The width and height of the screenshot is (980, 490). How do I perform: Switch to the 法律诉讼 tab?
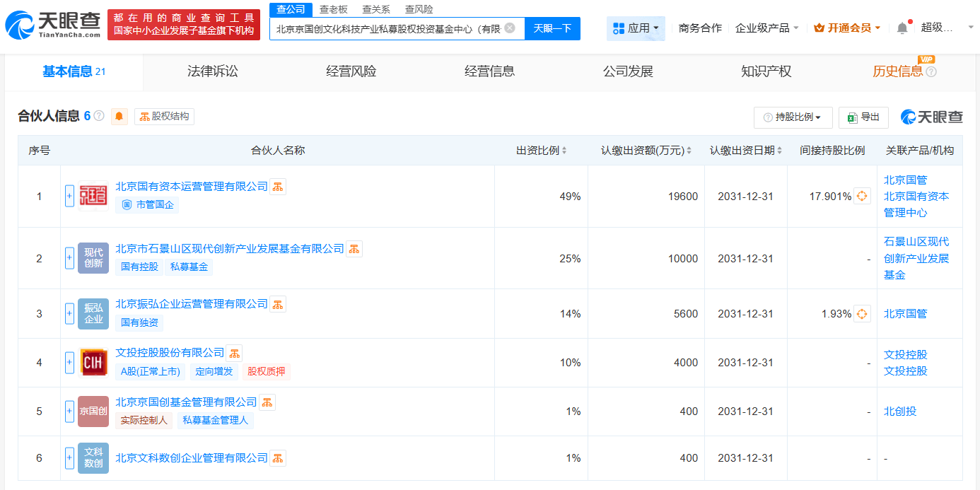(213, 71)
